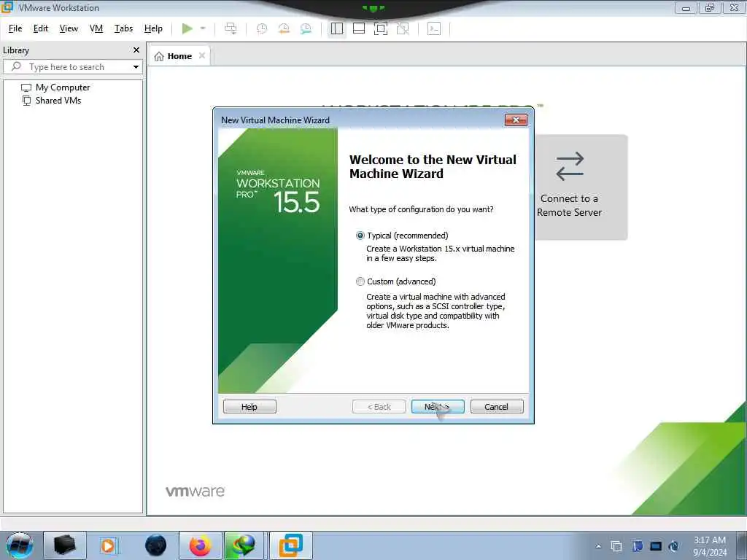Click the VMware Workstation title bar icon
The image size is (747, 560).
point(7,7)
